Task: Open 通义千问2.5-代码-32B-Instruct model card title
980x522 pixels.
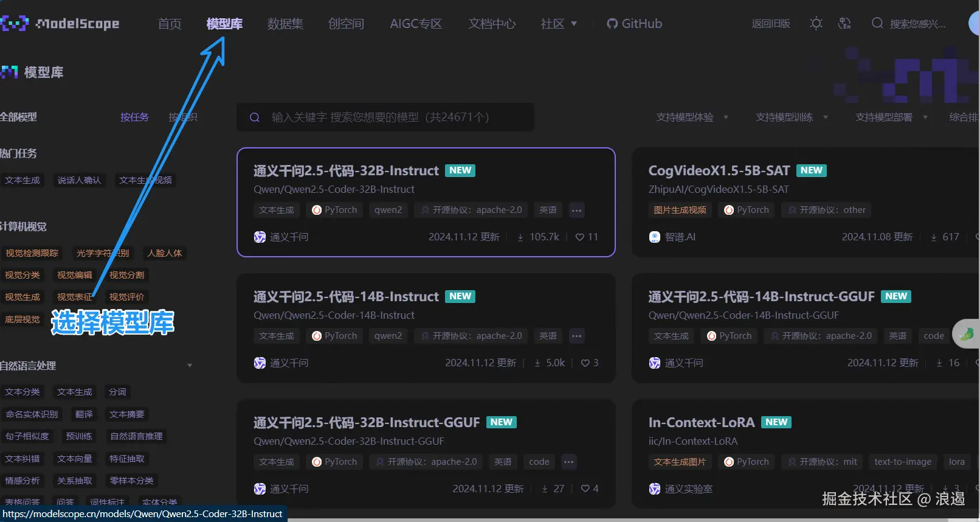Action: (346, 170)
